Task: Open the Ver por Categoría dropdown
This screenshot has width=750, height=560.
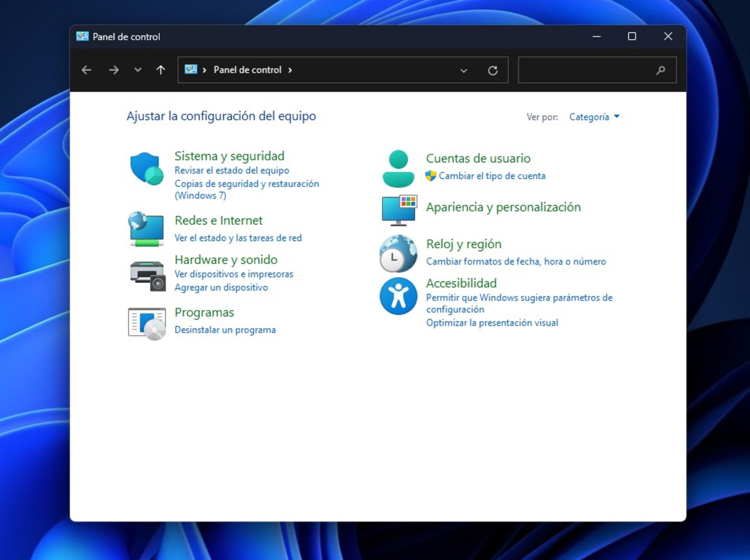Action: tap(594, 117)
